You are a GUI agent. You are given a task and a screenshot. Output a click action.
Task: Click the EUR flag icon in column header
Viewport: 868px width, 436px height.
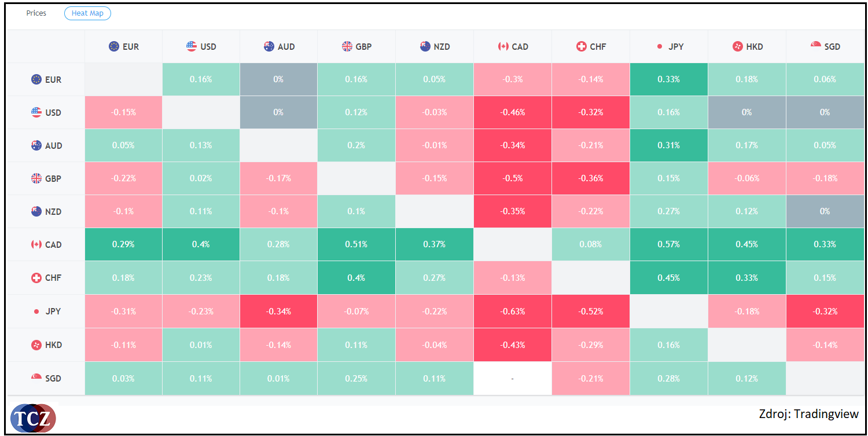[114, 46]
